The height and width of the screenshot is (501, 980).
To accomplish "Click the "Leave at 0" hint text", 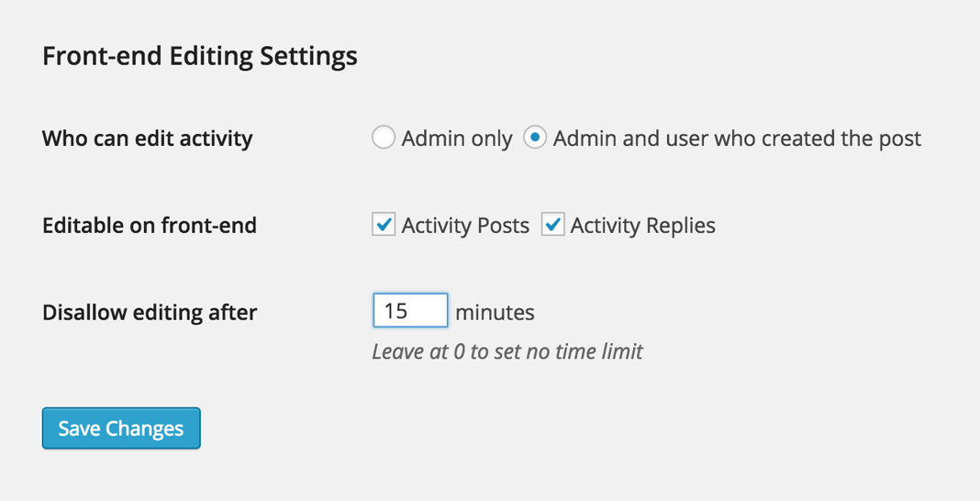I will pos(507,351).
